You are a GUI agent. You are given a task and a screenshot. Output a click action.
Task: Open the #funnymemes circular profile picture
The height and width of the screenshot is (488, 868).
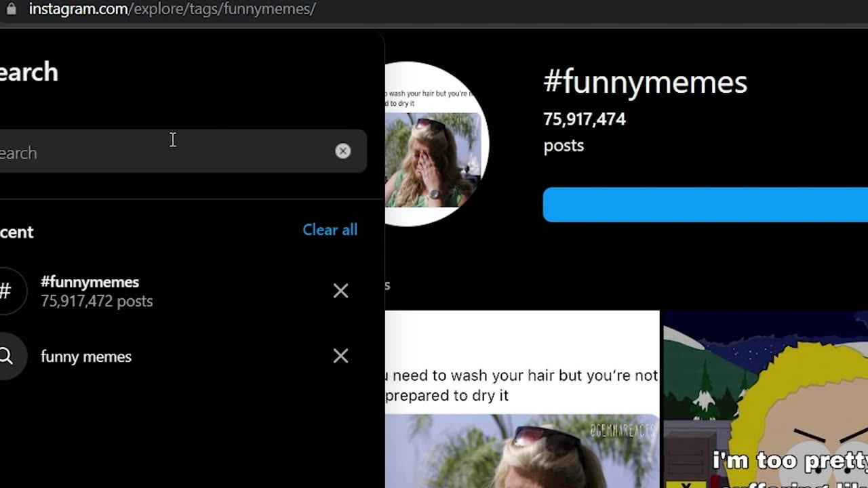tap(437, 144)
